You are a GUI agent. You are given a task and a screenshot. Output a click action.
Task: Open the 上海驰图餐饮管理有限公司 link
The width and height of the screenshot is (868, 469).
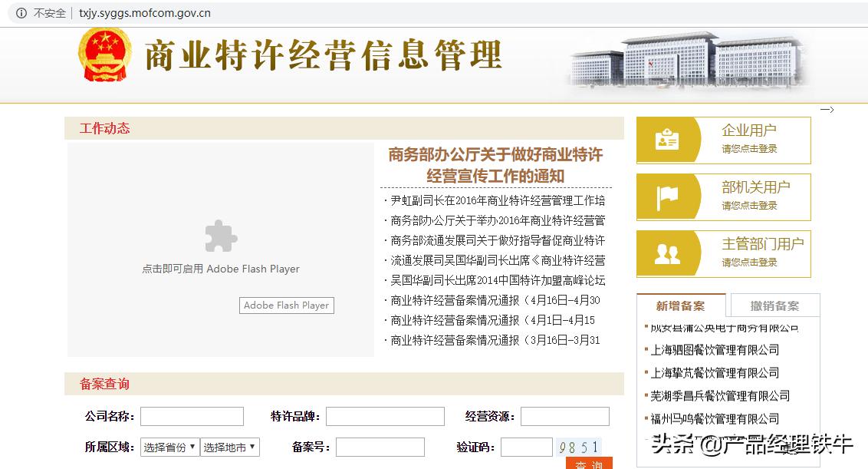(712, 350)
